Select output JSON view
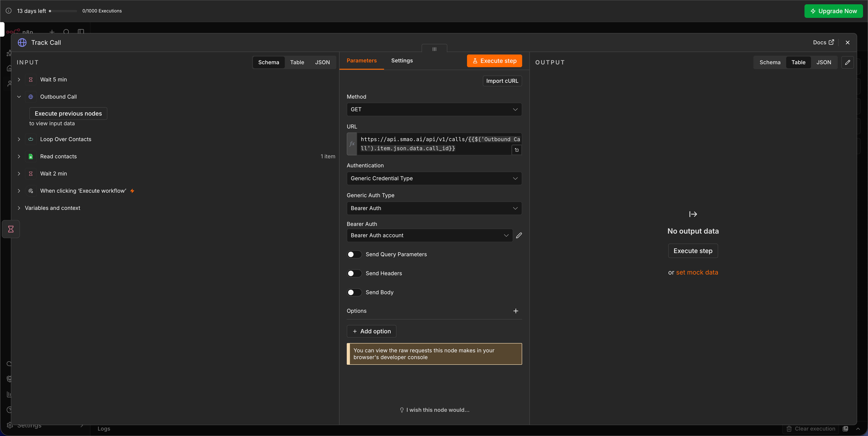The height and width of the screenshot is (436, 868). pos(823,62)
